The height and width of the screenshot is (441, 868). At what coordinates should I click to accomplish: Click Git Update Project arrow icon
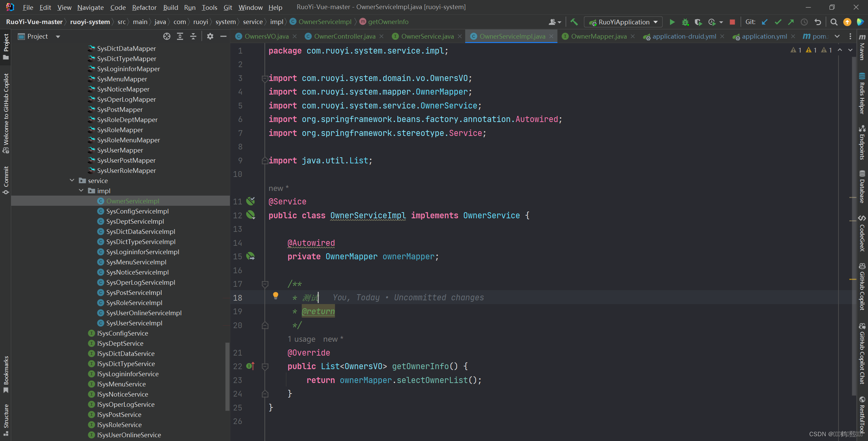[x=765, y=22]
